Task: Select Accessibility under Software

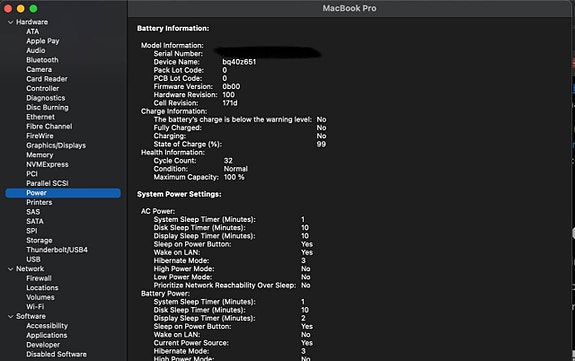Action: pyautogui.click(x=47, y=326)
